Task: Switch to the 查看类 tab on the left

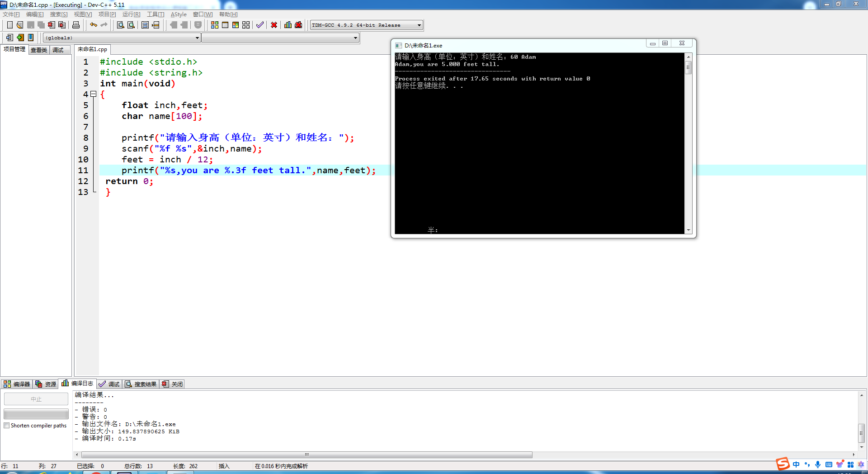Action: click(x=38, y=50)
